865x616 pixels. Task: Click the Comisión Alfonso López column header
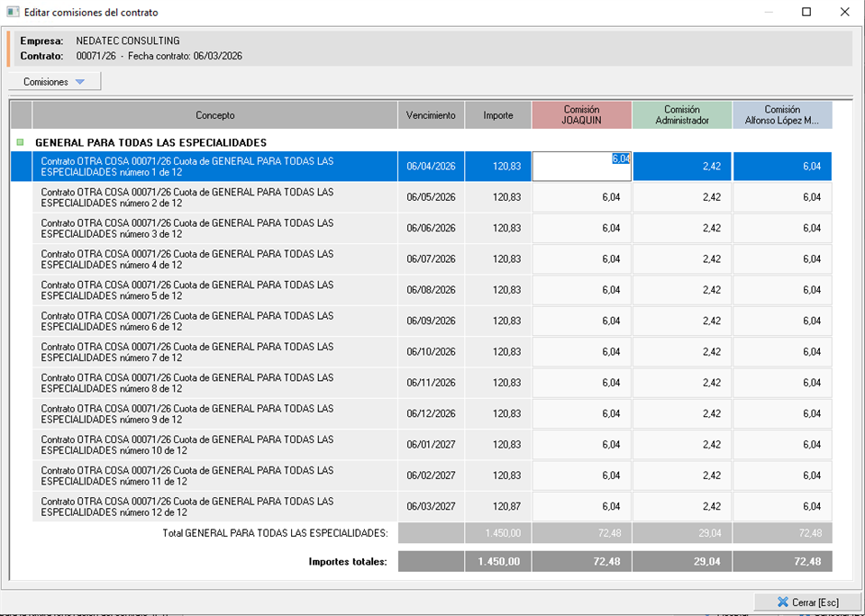(x=781, y=115)
